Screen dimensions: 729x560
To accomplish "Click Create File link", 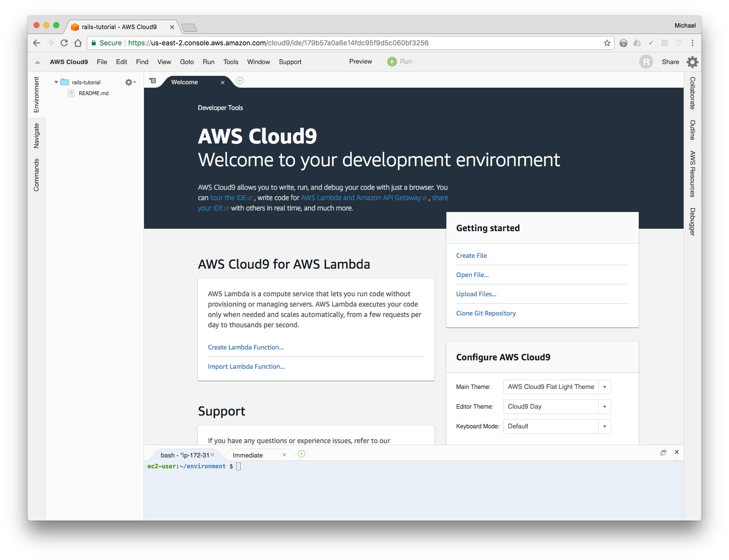I will (472, 256).
